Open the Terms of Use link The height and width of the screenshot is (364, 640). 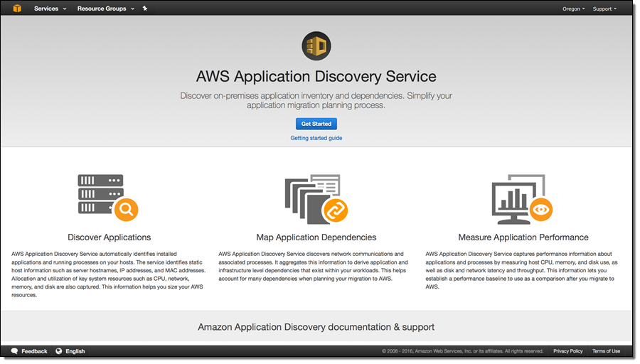point(606,351)
